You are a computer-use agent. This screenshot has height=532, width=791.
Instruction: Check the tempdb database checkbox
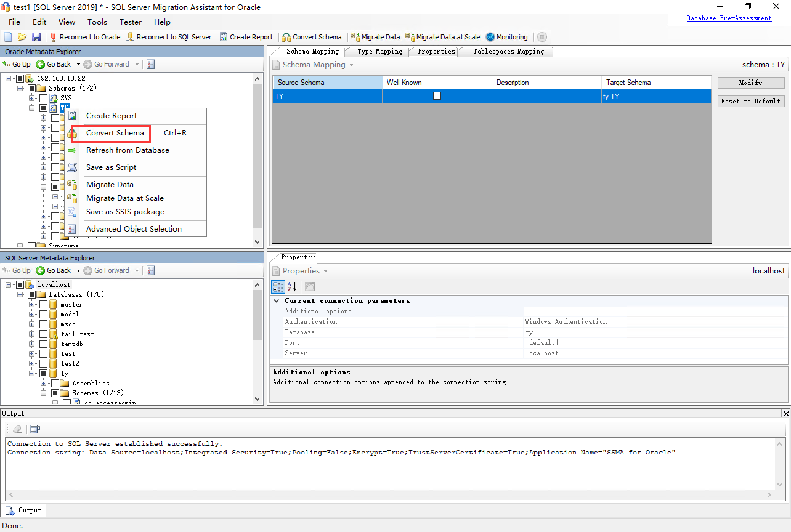tap(43, 344)
